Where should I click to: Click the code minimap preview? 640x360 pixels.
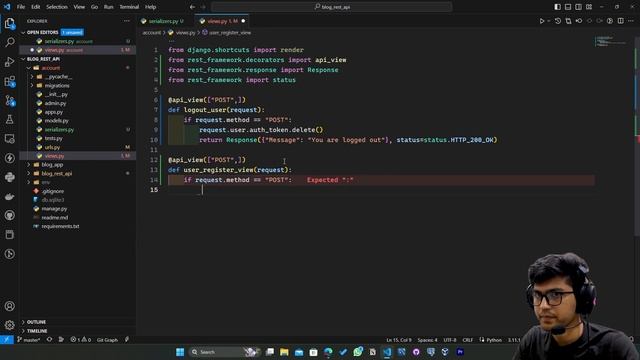point(610,41)
